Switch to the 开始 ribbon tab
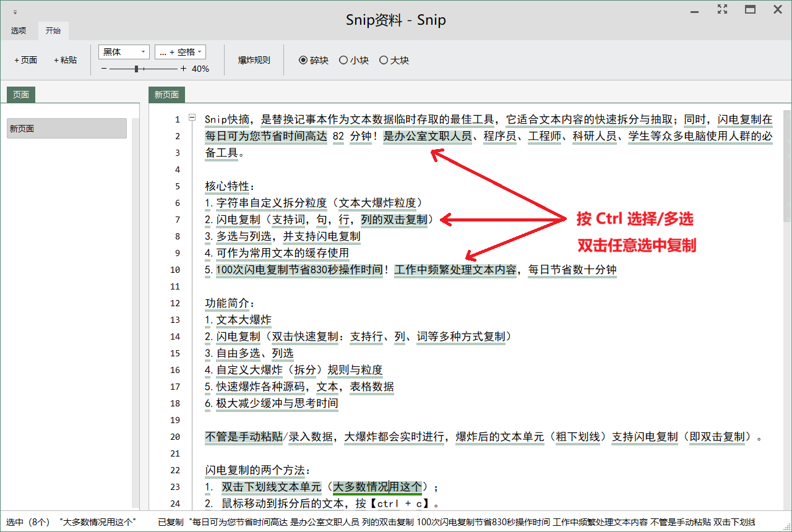Screen dimensions: 792x532 coord(53,30)
